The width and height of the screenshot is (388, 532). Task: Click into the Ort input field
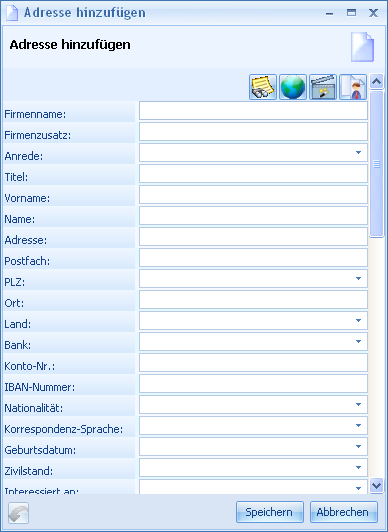253,300
